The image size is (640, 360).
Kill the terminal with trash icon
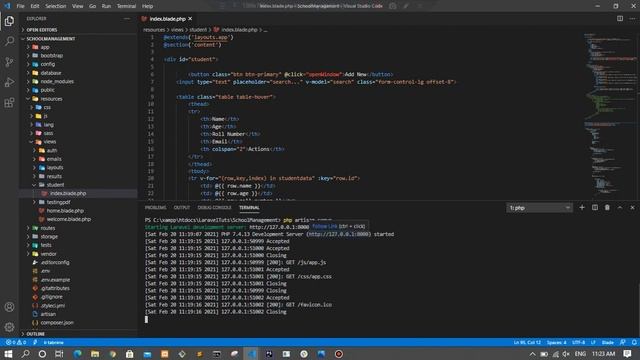607,208
